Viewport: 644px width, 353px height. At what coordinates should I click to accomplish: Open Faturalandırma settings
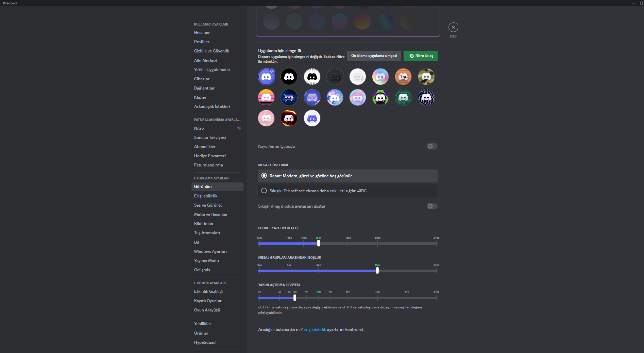(x=217, y=165)
